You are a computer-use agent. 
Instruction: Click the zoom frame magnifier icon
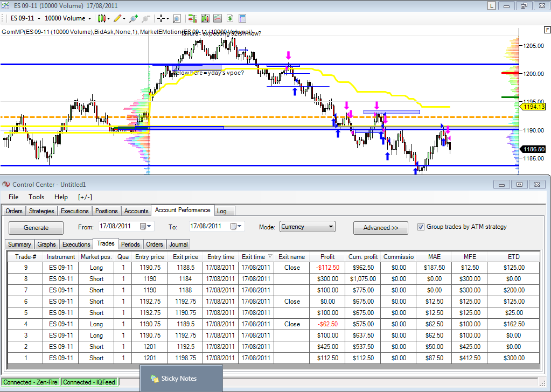(x=177, y=18)
